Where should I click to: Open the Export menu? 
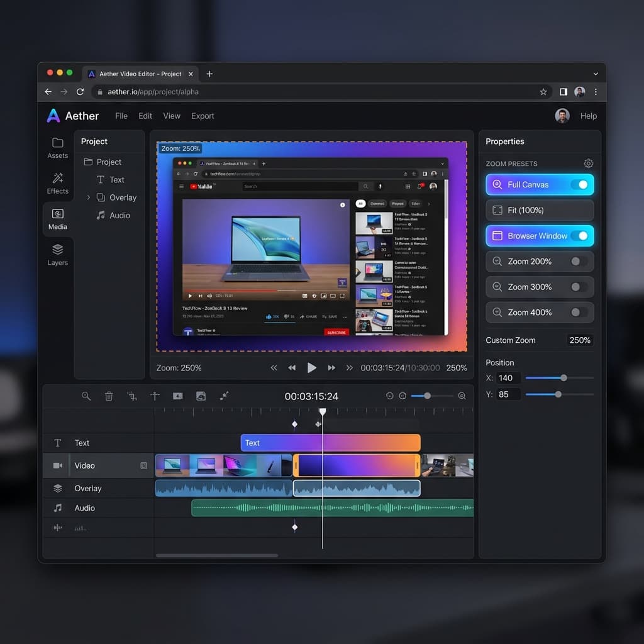click(x=203, y=116)
